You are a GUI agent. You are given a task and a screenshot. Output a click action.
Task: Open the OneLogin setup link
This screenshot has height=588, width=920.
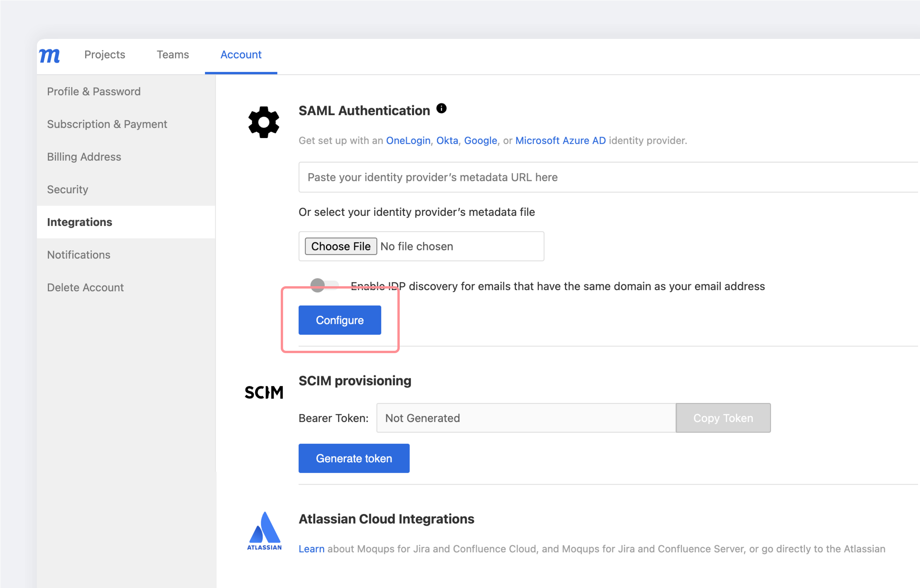(x=408, y=141)
